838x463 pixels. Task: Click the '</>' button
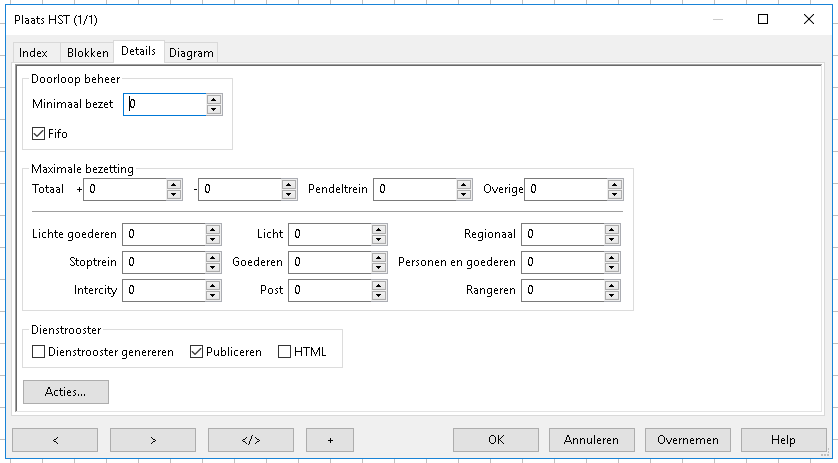[250, 440]
